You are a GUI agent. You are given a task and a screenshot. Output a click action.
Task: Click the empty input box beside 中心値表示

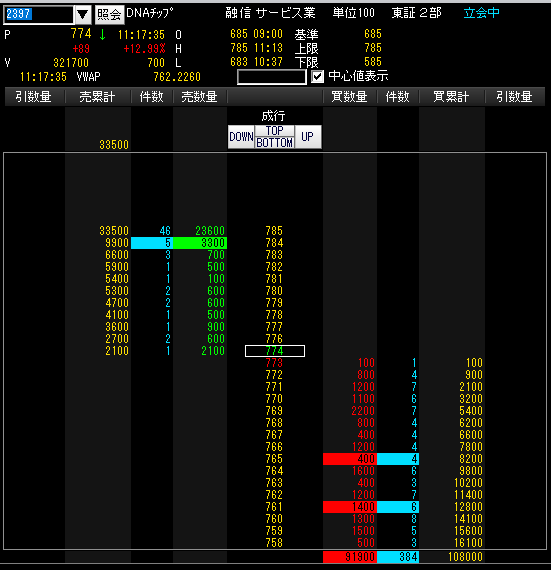click(272, 77)
